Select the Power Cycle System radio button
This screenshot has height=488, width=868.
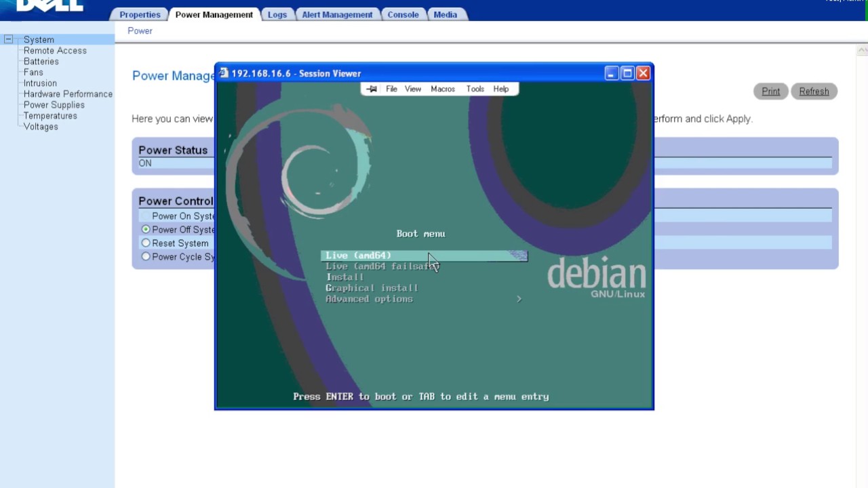(146, 257)
